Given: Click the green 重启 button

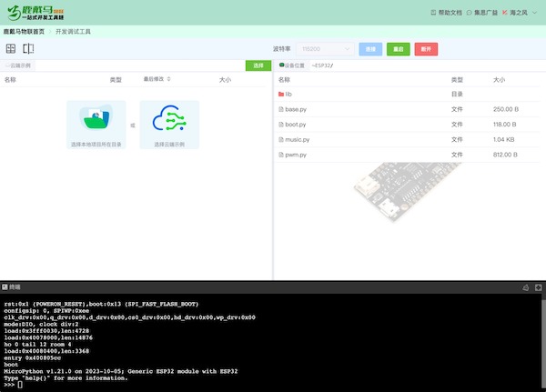Looking at the screenshot, I should point(397,48).
